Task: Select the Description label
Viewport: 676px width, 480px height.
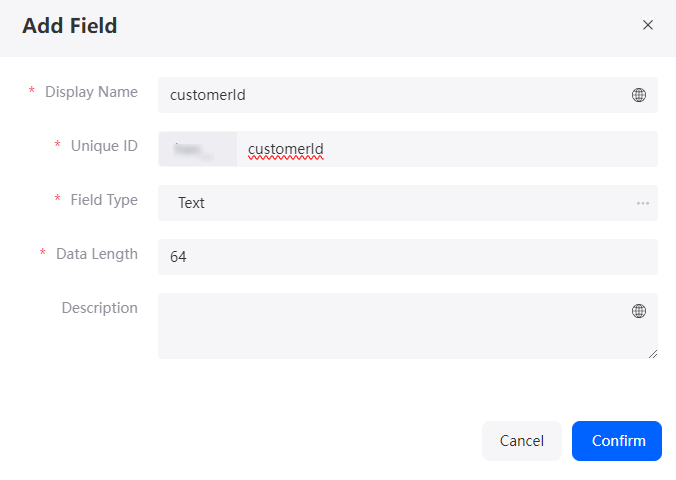Action: [100, 308]
